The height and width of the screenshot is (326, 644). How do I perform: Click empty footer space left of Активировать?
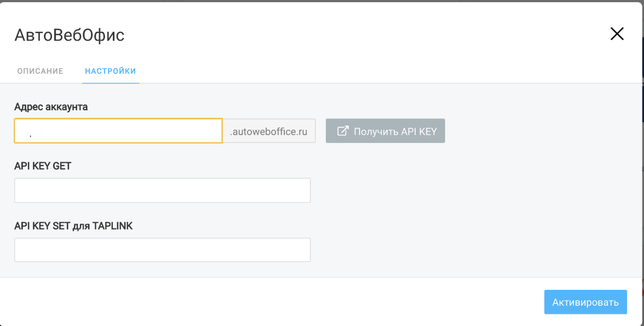click(274, 302)
